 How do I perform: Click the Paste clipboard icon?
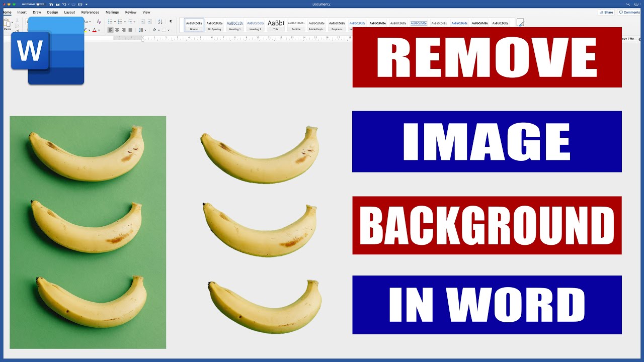(x=7, y=23)
